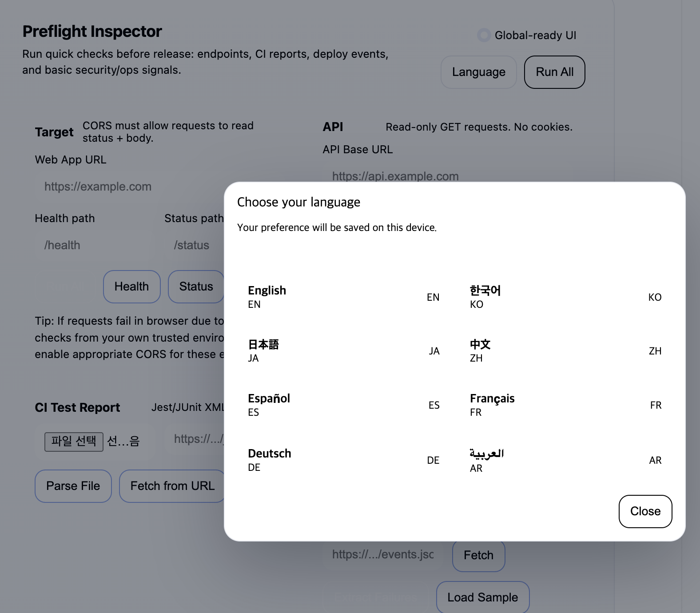The width and height of the screenshot is (700, 613).
Task: Click the Fetch button for events
Action: click(x=478, y=555)
